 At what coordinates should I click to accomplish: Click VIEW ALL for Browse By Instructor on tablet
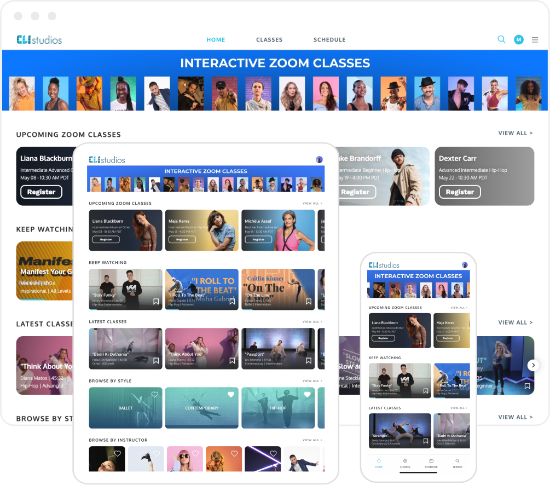pyautogui.click(x=312, y=440)
